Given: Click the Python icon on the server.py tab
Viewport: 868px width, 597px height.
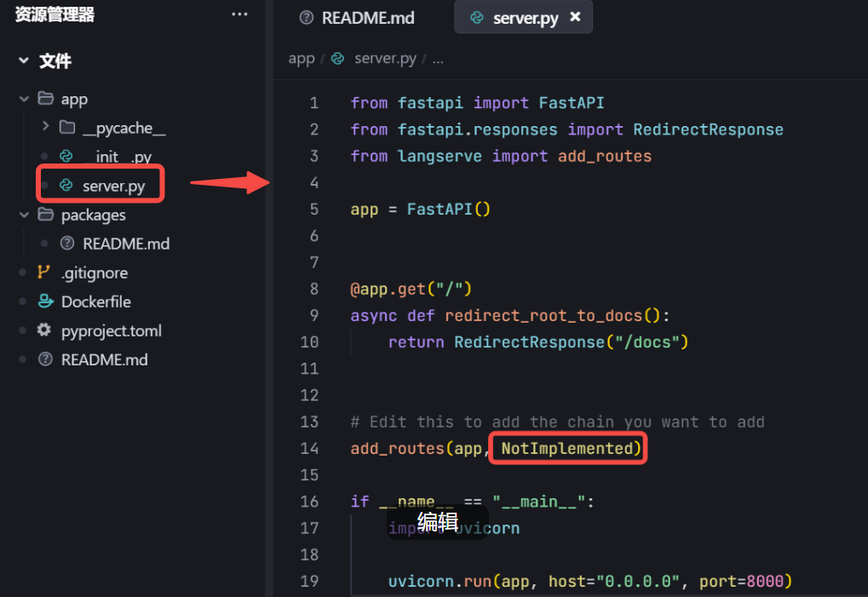Looking at the screenshot, I should (x=477, y=18).
